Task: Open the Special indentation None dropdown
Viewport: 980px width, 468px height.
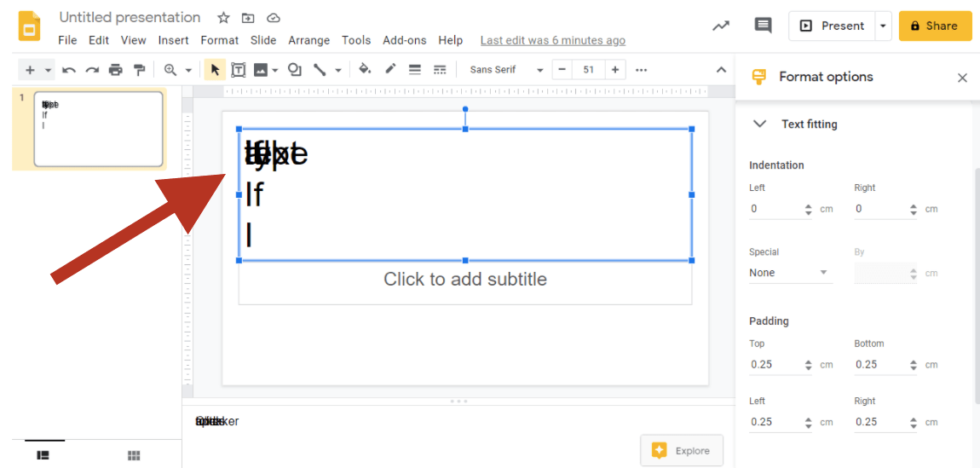Action: click(791, 273)
